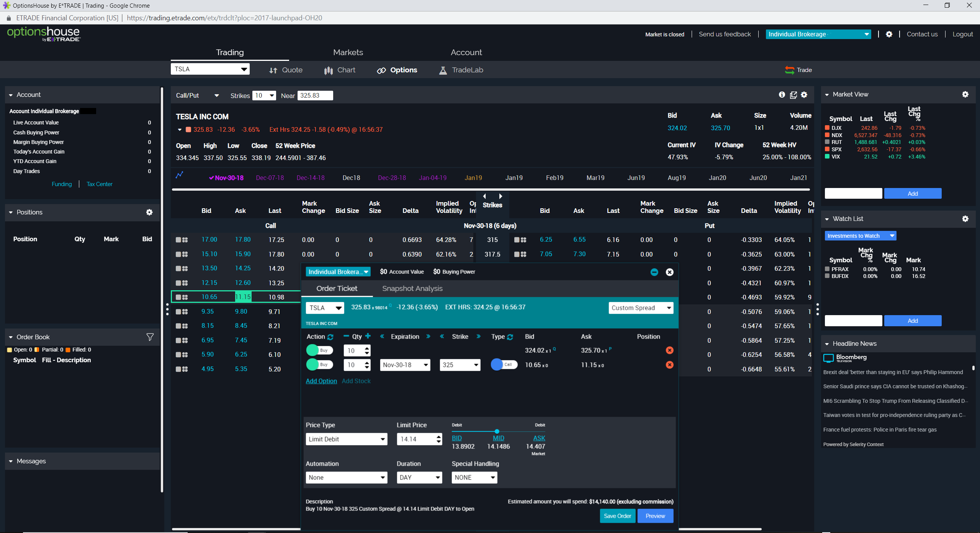Remove the 325 Call leg with the X

coord(670,365)
